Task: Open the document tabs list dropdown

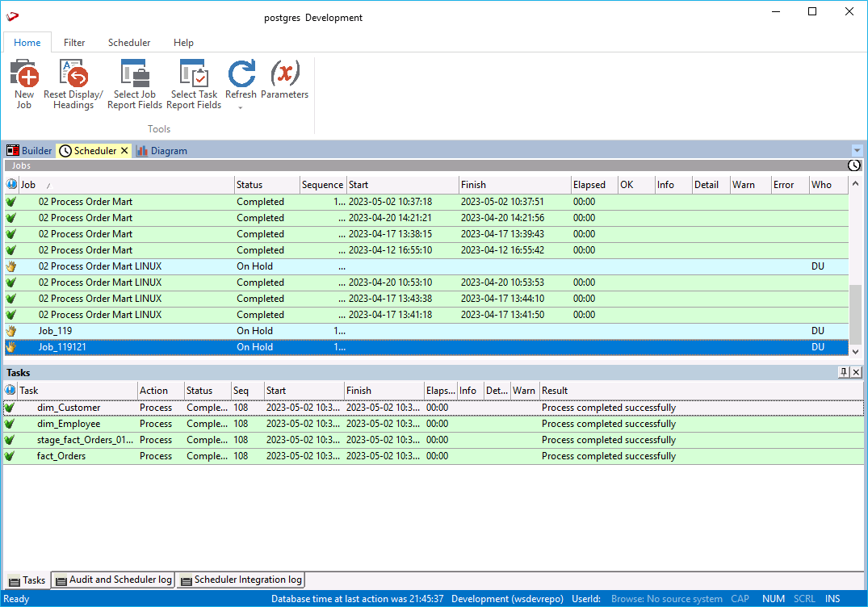Action: point(857,151)
